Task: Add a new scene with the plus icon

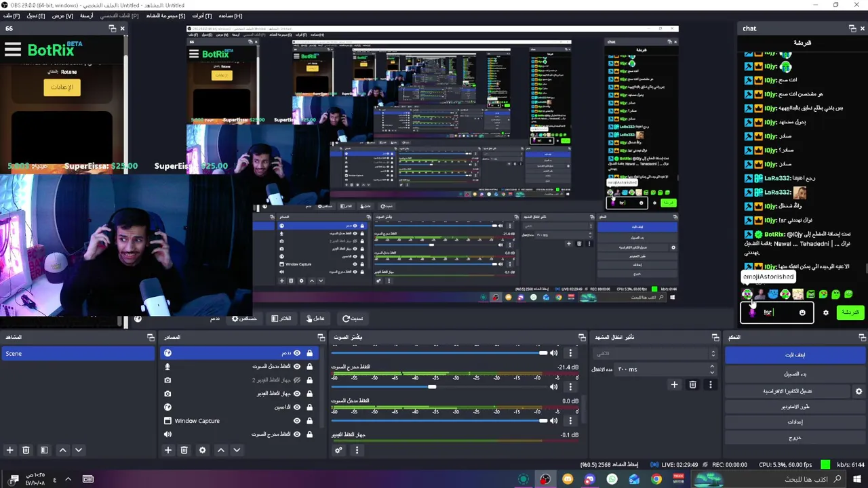Action: pos(9,450)
